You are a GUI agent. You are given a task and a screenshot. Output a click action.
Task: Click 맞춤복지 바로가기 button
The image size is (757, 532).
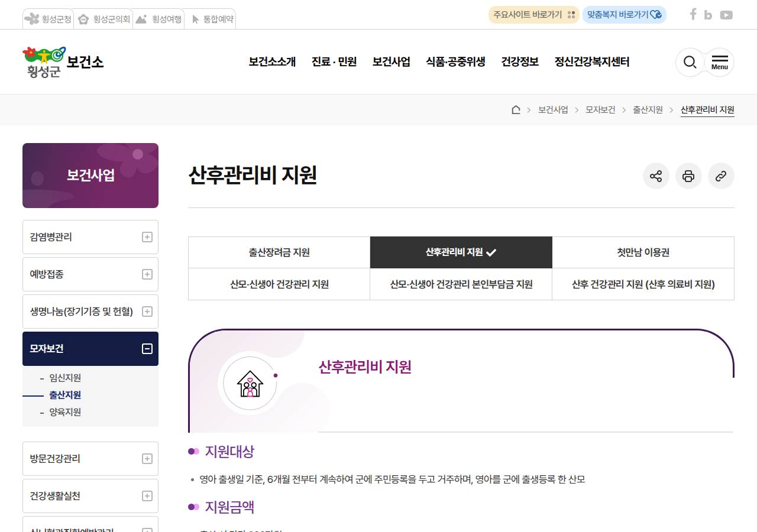625,15
